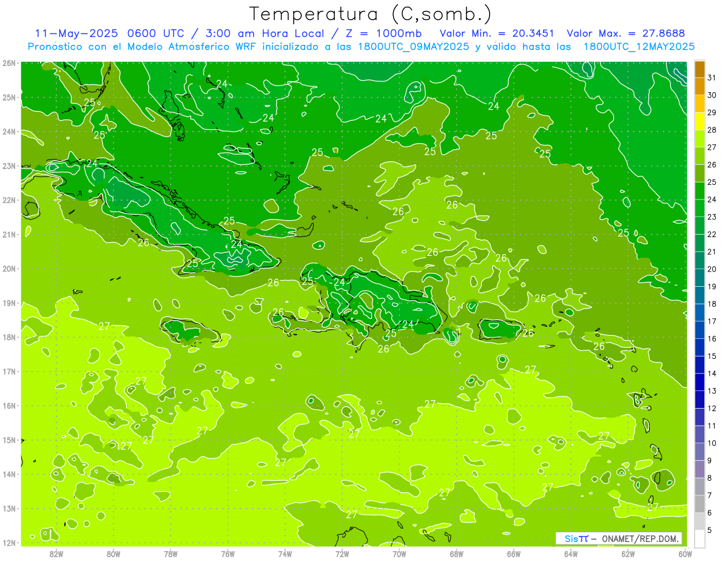Click legend value '22' on the color bar

coord(712,234)
